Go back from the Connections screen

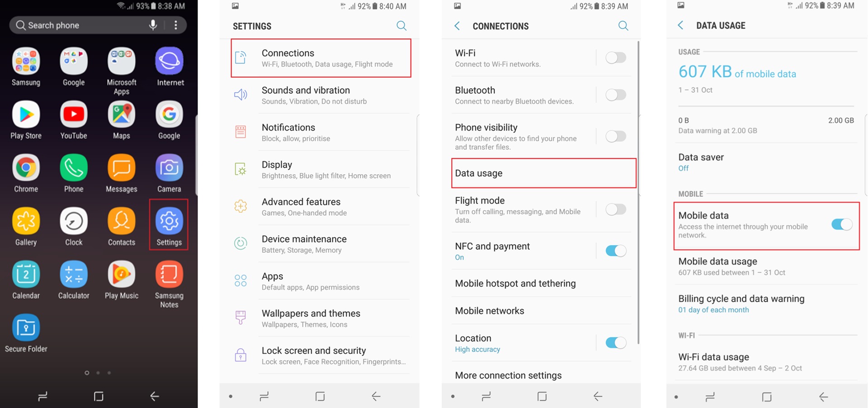pyautogui.click(x=457, y=26)
